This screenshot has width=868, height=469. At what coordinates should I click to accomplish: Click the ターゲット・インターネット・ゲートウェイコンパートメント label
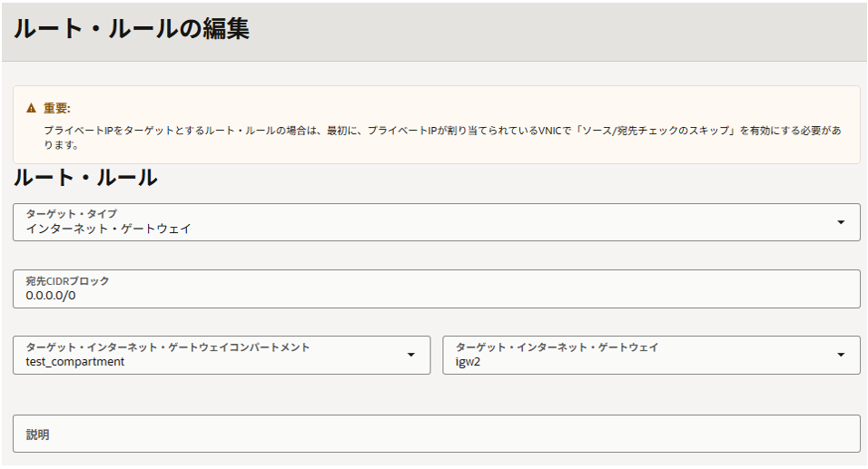pyautogui.click(x=168, y=347)
